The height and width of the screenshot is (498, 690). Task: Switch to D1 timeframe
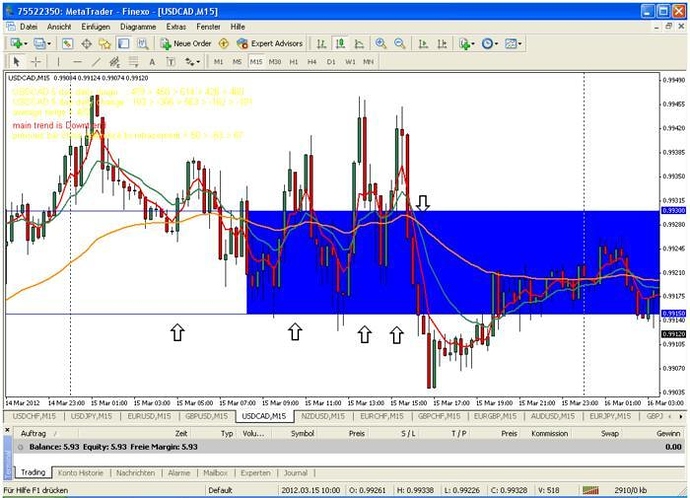pyautogui.click(x=331, y=62)
